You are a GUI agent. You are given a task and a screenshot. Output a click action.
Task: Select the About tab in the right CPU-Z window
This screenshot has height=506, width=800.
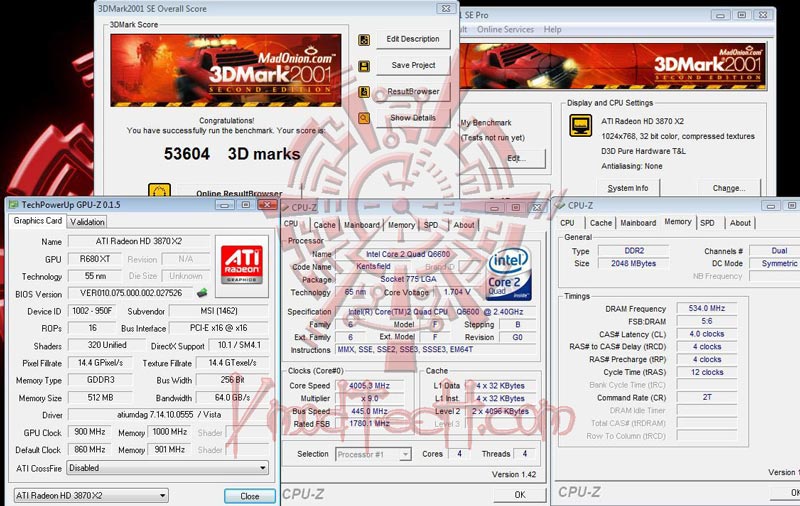tap(740, 223)
